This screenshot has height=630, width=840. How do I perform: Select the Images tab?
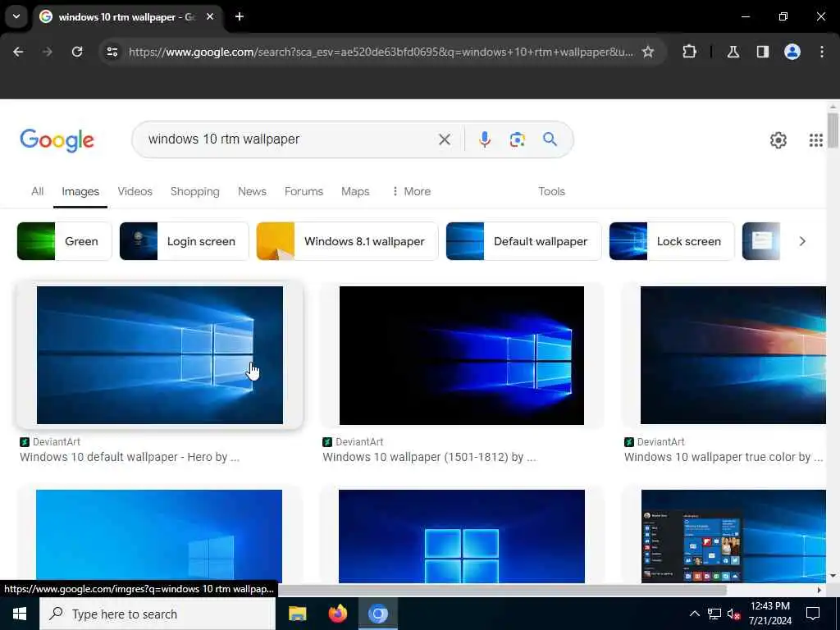pyautogui.click(x=80, y=191)
